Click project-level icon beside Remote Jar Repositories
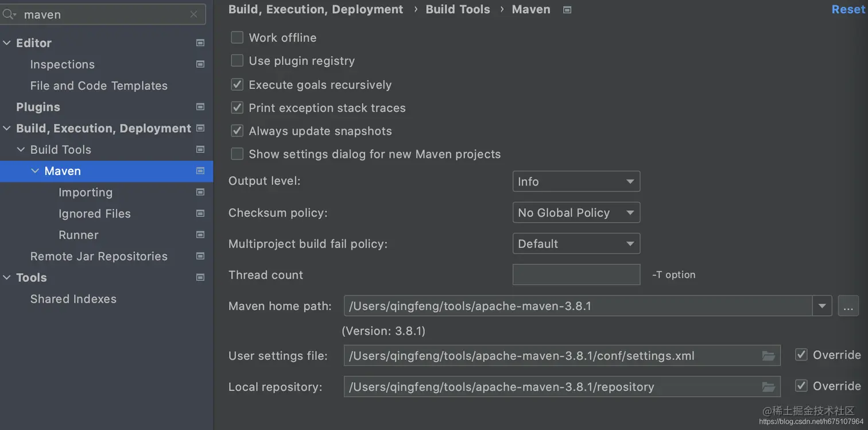The height and width of the screenshot is (430, 868). tap(200, 256)
